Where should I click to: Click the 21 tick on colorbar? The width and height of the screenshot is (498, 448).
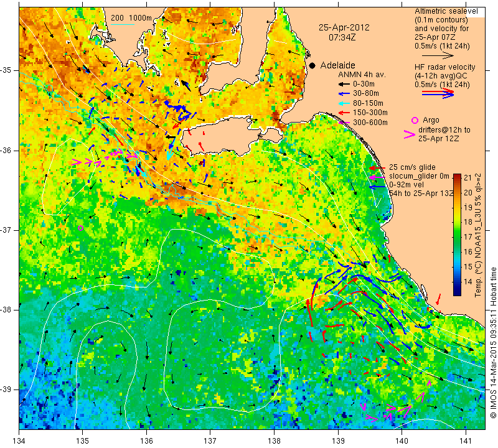click(468, 177)
